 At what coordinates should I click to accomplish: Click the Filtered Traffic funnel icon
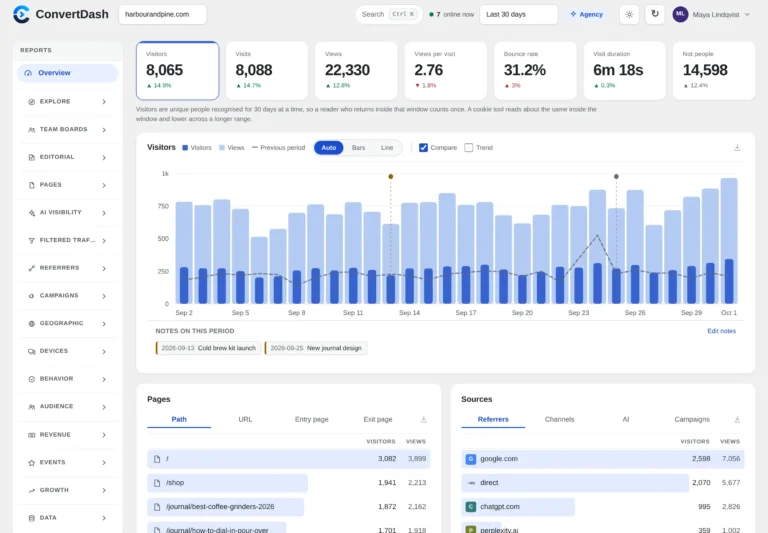(31, 241)
